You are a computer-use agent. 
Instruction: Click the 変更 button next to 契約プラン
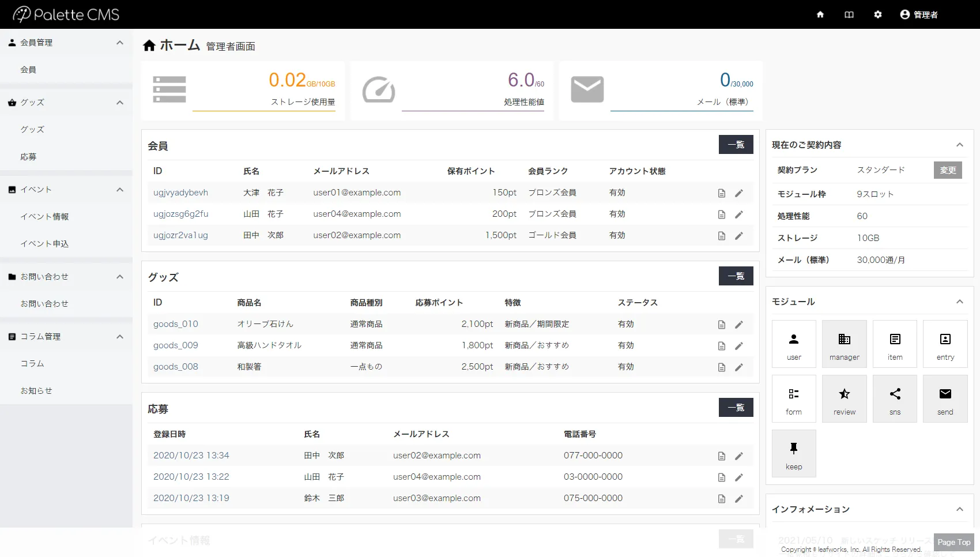(x=947, y=170)
